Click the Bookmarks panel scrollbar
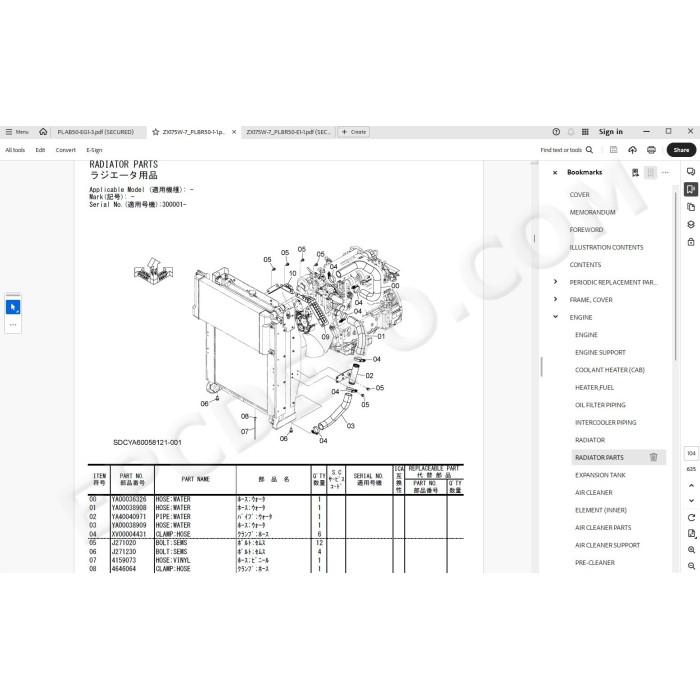Image resolution: width=700 pixels, height=700 pixels. 675,275
